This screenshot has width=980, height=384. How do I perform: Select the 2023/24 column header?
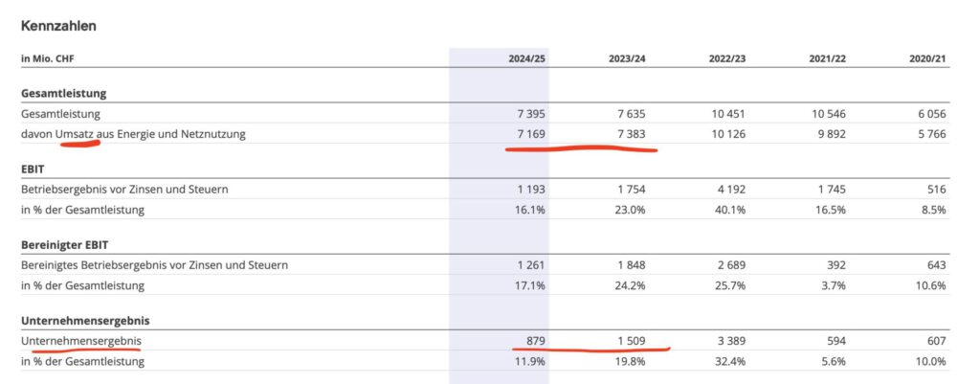pyautogui.click(x=627, y=58)
